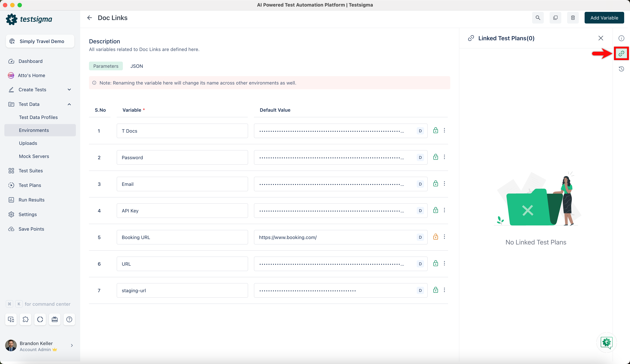This screenshot has width=630, height=364.
Task: Open Save Points
Action: tap(31, 229)
